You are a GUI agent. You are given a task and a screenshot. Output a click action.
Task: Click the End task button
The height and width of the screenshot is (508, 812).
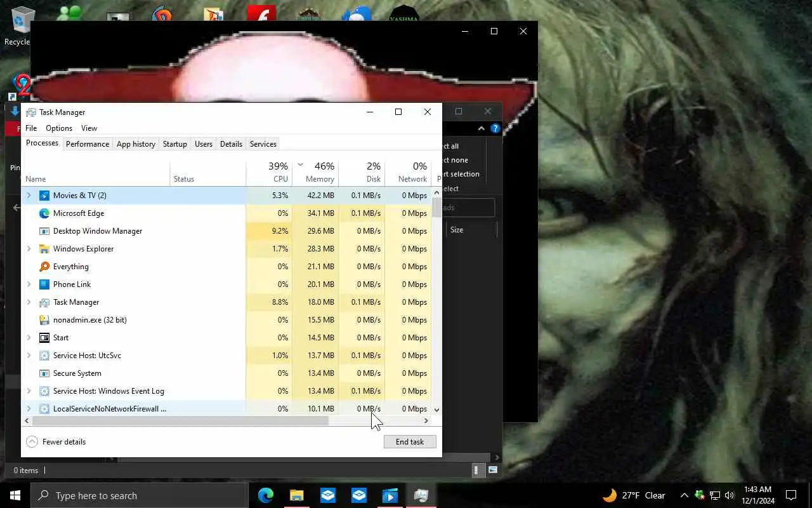click(x=410, y=442)
